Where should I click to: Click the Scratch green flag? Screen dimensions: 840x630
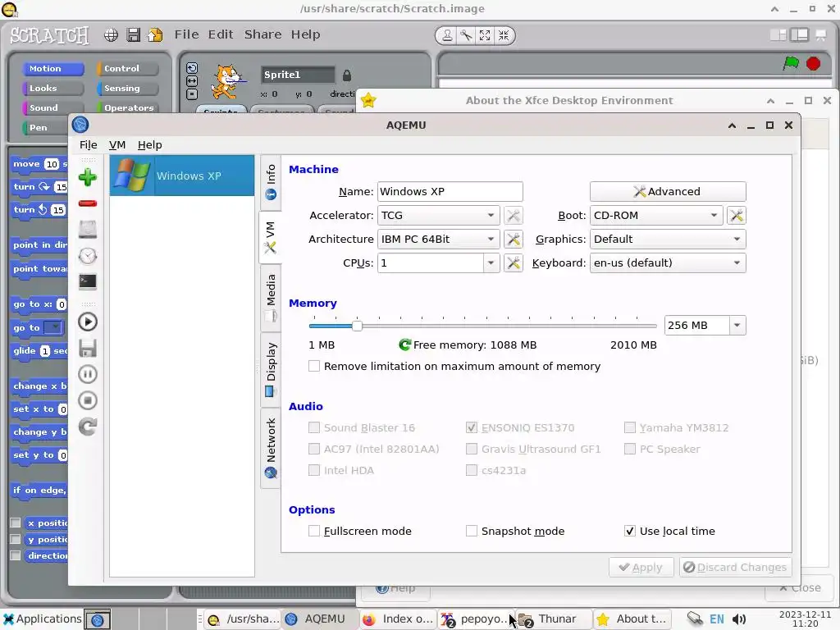pos(791,63)
